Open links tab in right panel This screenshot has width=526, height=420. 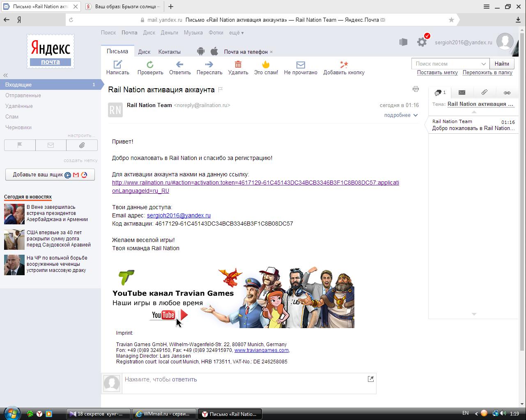pos(507,93)
